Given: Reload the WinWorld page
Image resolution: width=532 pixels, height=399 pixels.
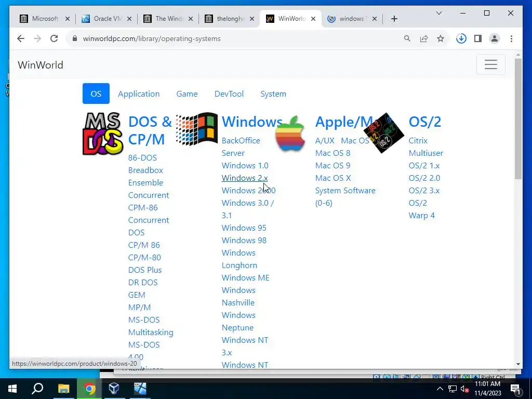Looking at the screenshot, I should 54,38.
